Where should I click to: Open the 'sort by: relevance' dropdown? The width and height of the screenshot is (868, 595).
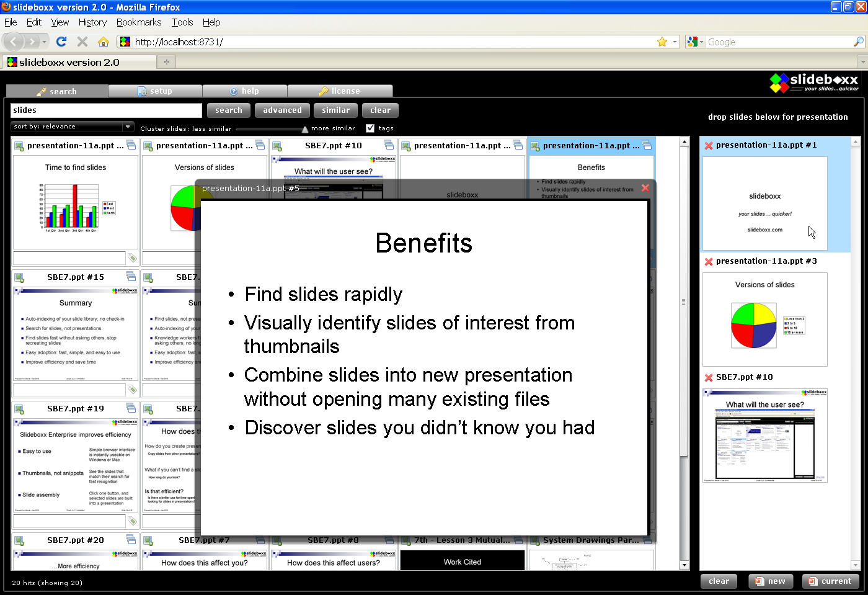point(72,127)
